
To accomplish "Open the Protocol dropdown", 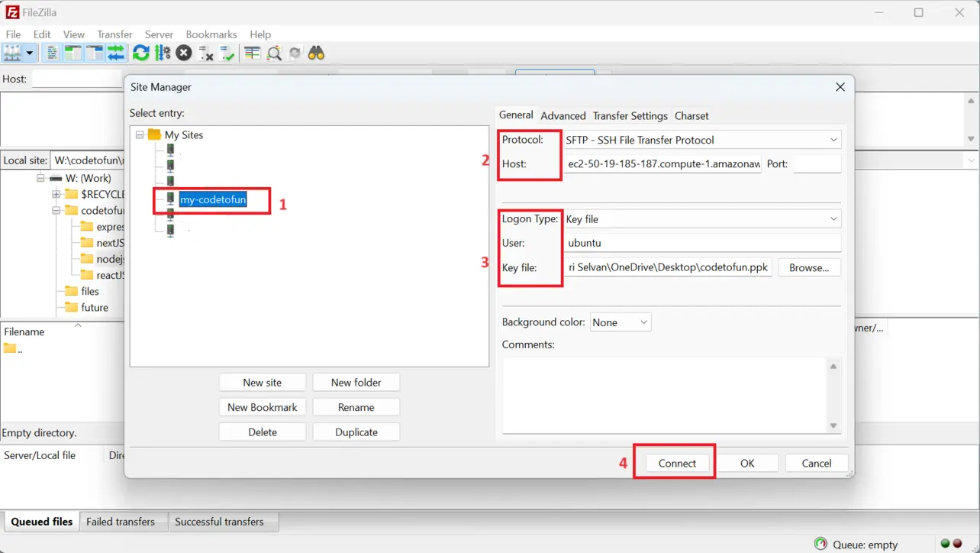I will tap(702, 140).
